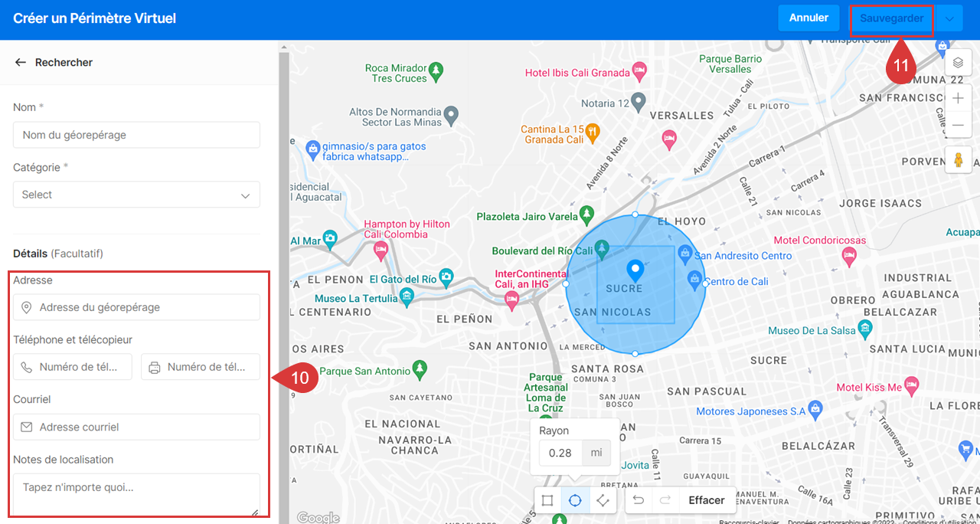Click the Roca Mirador Tres Cruces marker
The height and width of the screenshot is (524, 980).
(436, 73)
